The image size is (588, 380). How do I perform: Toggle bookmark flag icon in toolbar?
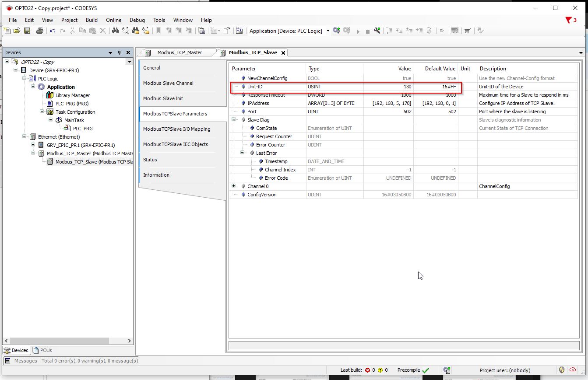158,31
